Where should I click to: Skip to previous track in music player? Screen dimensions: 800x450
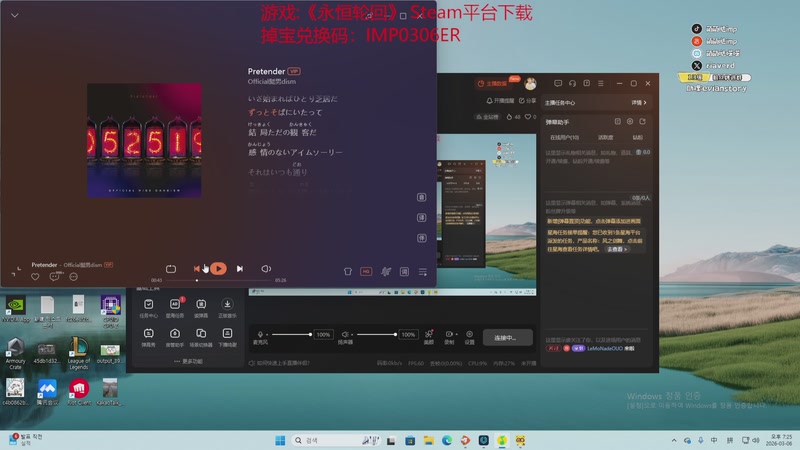(x=196, y=268)
